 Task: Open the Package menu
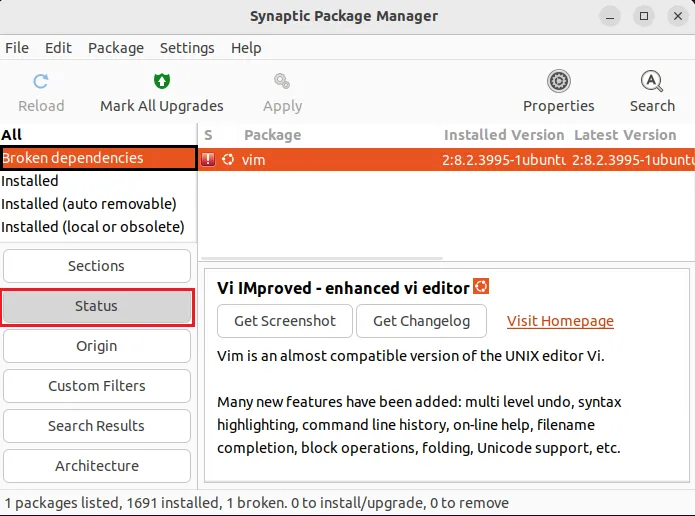pyautogui.click(x=116, y=47)
